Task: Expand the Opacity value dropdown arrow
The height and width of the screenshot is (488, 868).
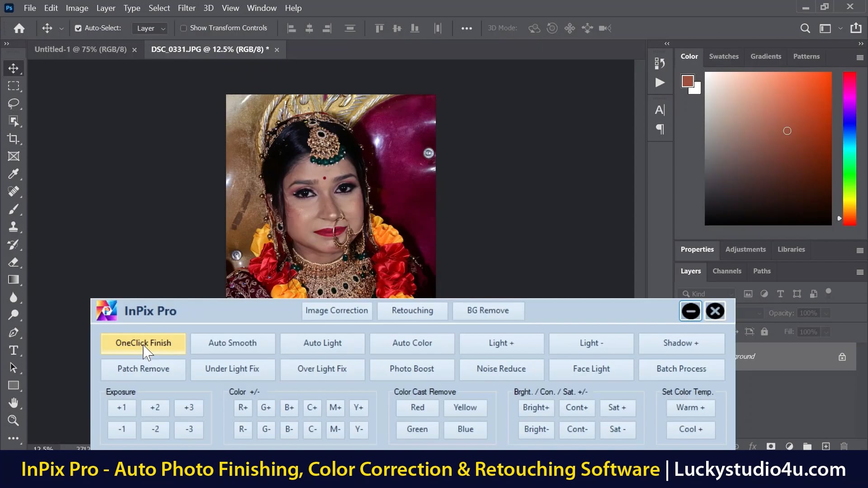Action: click(826, 313)
